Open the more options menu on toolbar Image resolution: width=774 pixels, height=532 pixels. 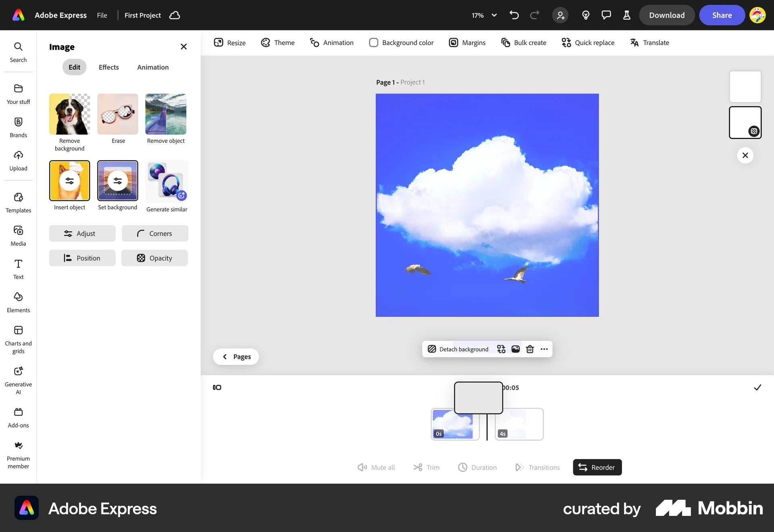click(x=544, y=349)
